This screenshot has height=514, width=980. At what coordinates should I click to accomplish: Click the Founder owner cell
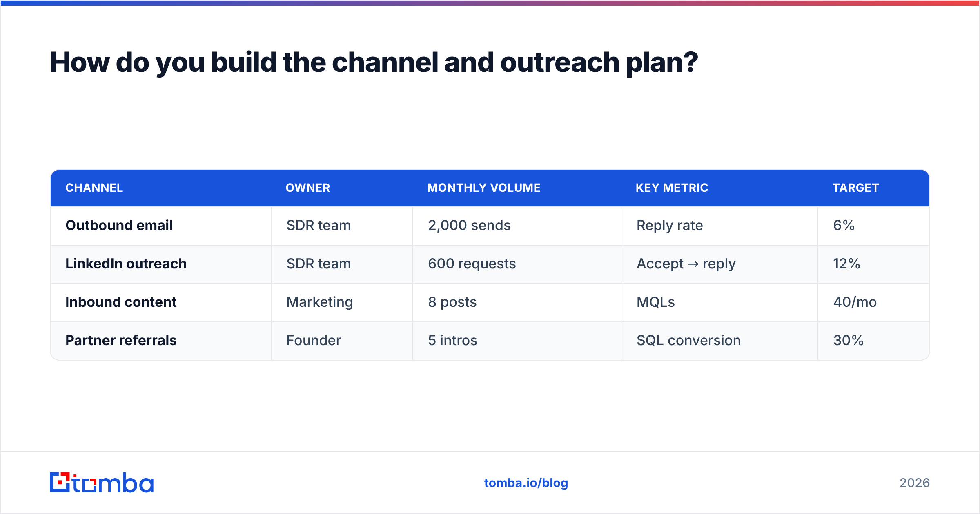pyautogui.click(x=342, y=341)
